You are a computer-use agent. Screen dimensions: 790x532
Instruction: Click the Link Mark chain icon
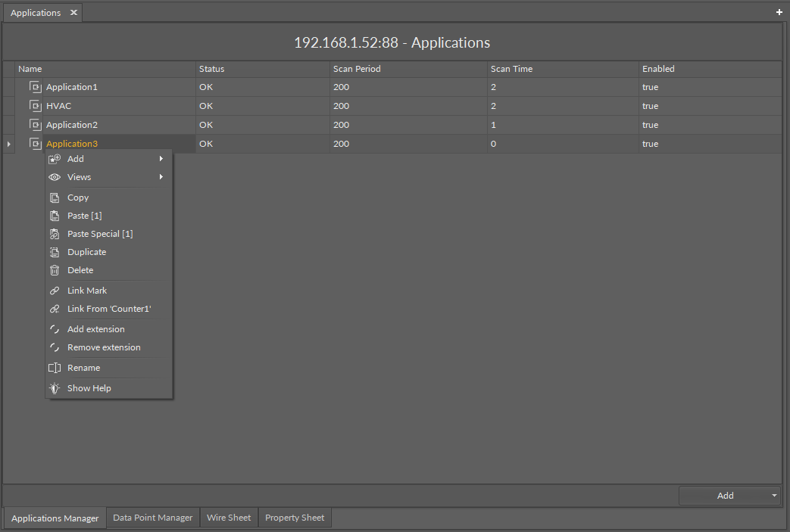click(55, 291)
